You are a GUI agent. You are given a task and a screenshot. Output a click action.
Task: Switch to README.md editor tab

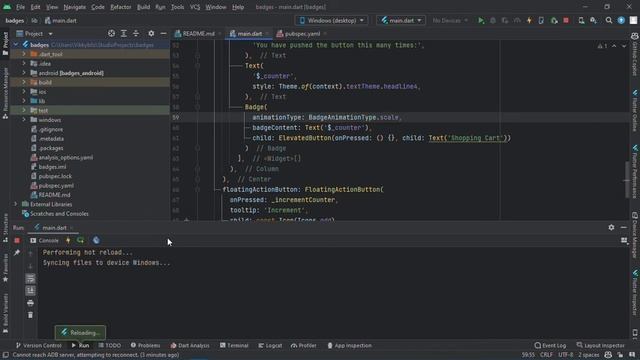click(198, 33)
